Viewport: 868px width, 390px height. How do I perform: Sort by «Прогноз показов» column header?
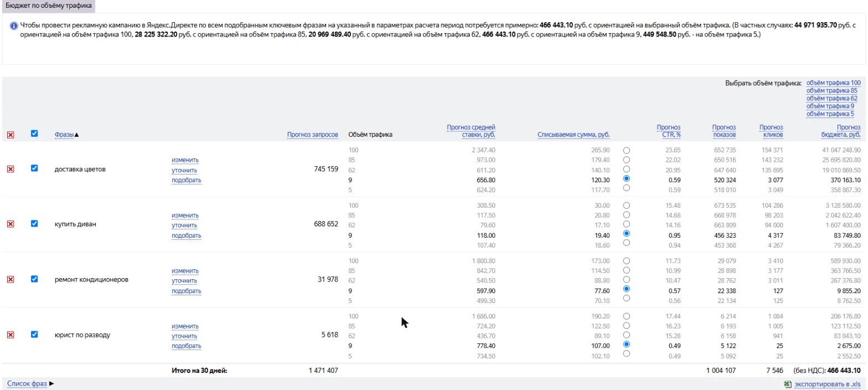pos(724,131)
